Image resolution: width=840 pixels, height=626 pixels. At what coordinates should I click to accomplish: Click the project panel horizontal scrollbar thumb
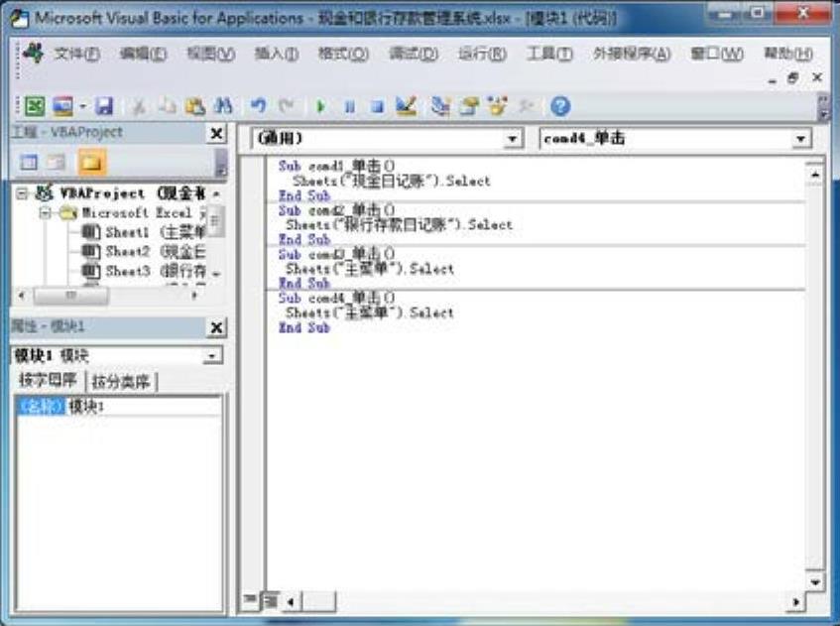coord(70,295)
